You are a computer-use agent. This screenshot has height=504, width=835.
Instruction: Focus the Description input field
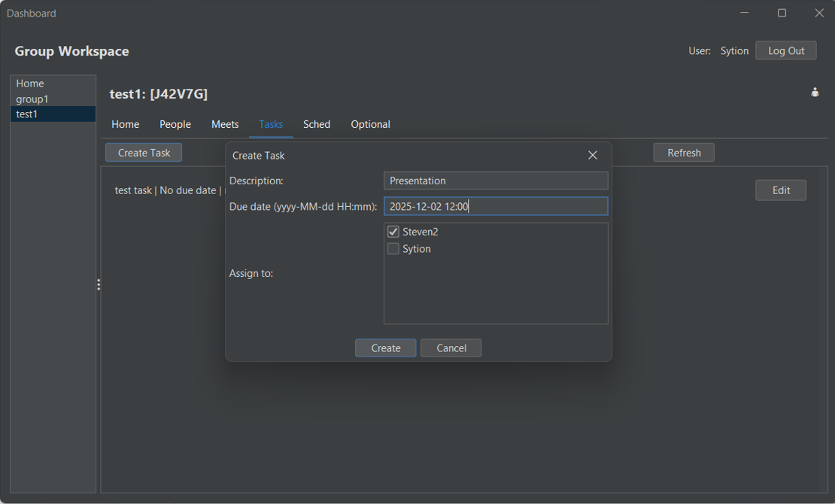(x=496, y=181)
